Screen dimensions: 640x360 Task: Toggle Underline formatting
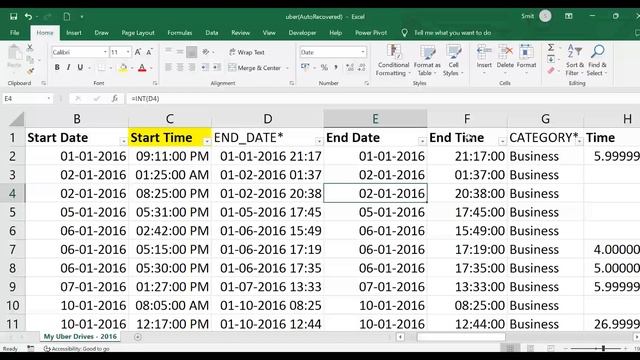point(80,67)
